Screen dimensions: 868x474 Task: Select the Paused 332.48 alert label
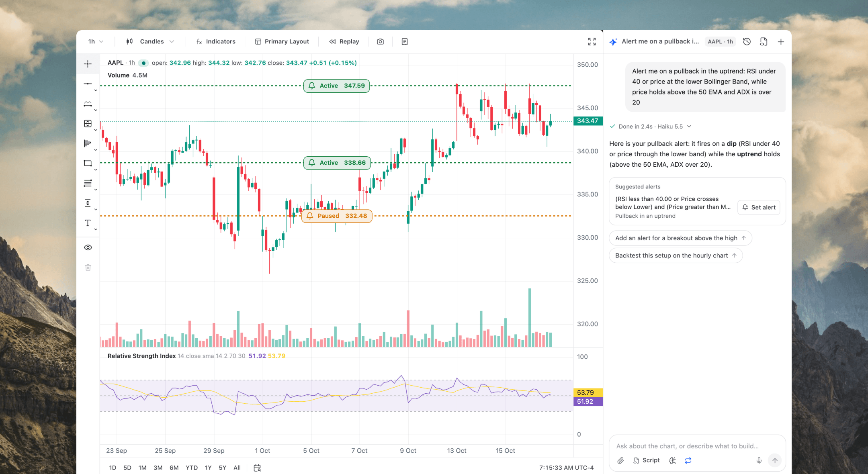pyautogui.click(x=337, y=216)
